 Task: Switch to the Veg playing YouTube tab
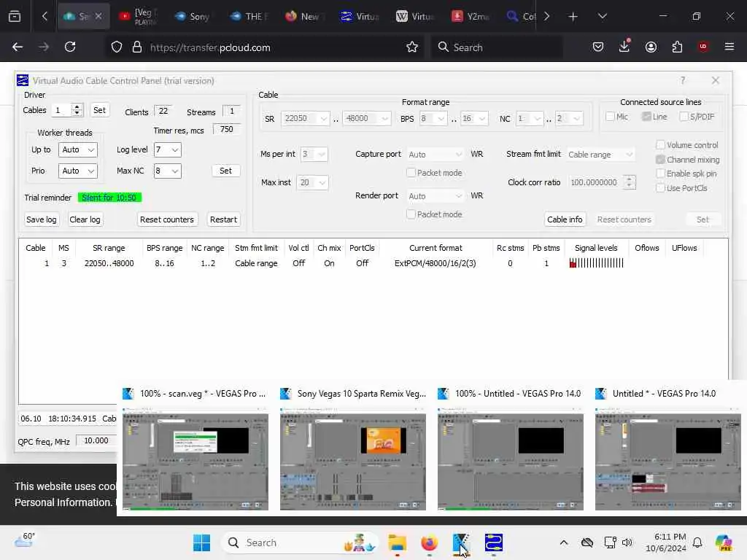(x=137, y=17)
